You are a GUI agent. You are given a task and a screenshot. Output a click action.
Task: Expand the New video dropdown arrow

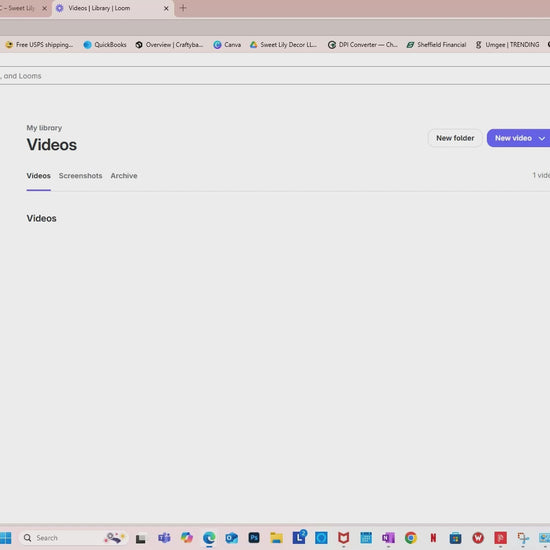[x=542, y=138]
